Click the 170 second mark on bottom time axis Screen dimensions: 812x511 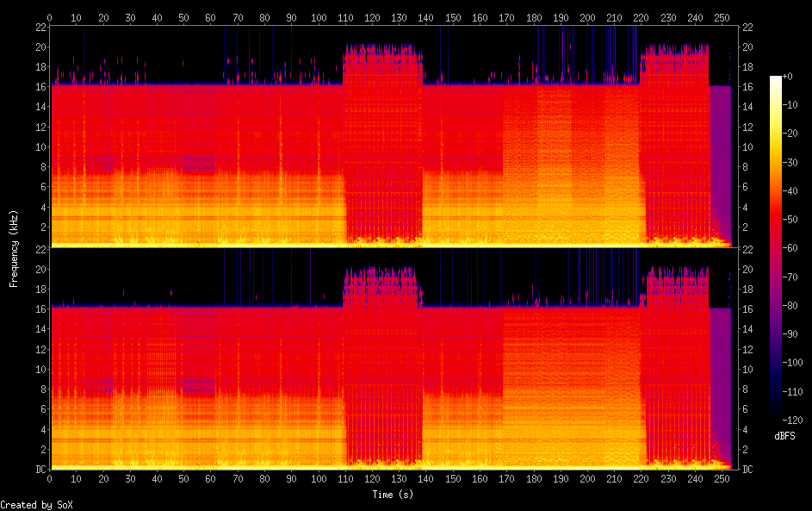coord(507,478)
